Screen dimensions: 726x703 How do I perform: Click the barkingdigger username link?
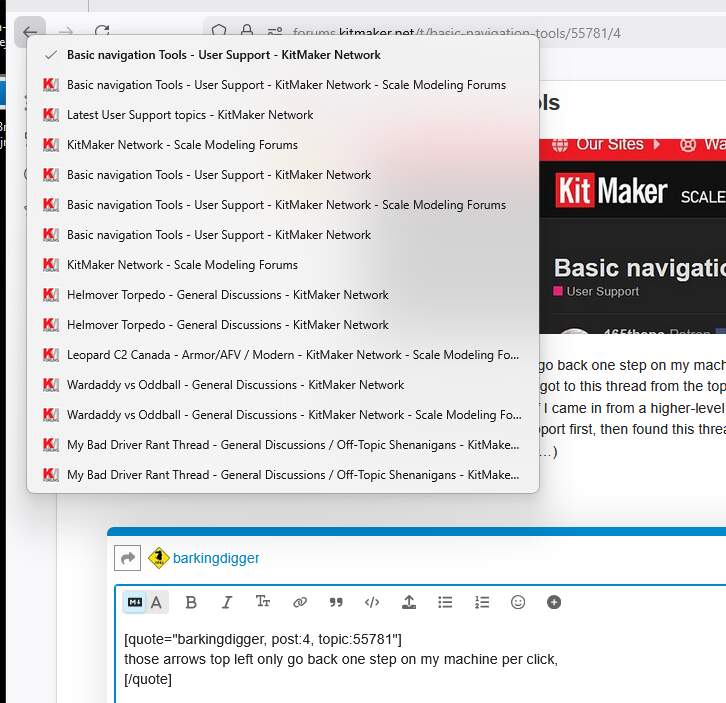pos(216,558)
